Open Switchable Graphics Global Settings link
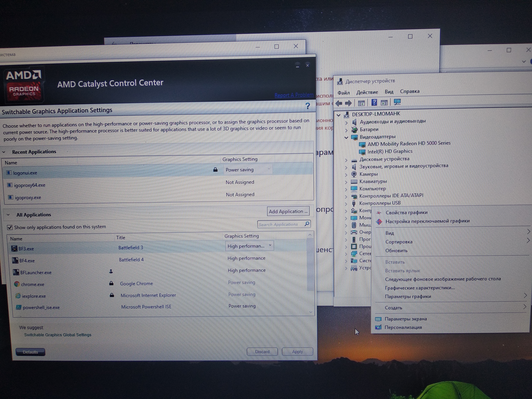This screenshot has height=399, width=532. (58, 335)
